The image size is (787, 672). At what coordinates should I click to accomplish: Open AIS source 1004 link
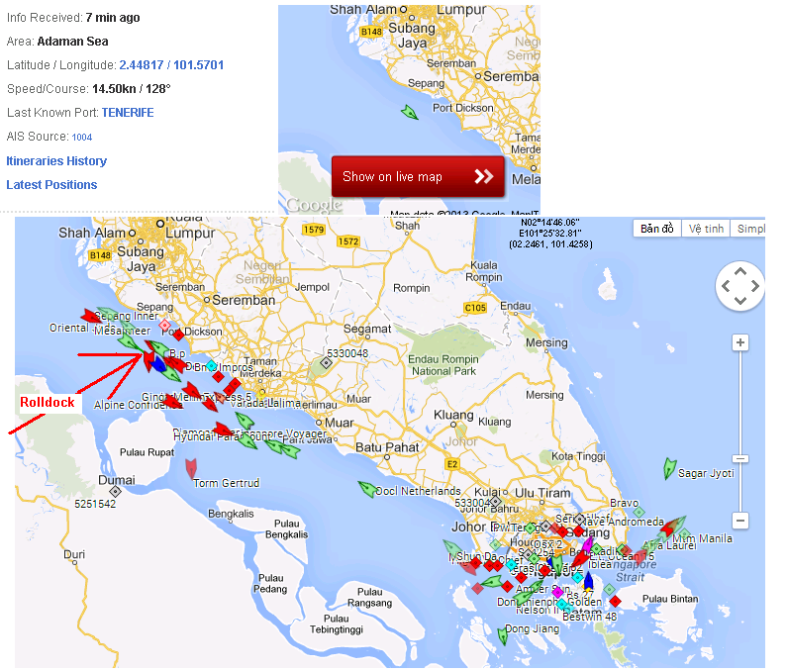coord(82,137)
